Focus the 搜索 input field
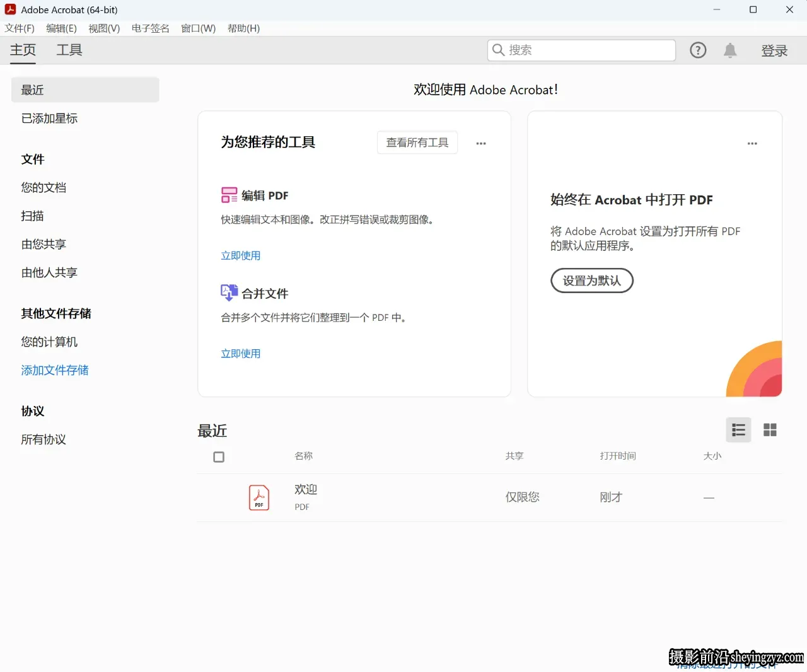This screenshot has width=807, height=672. click(581, 50)
